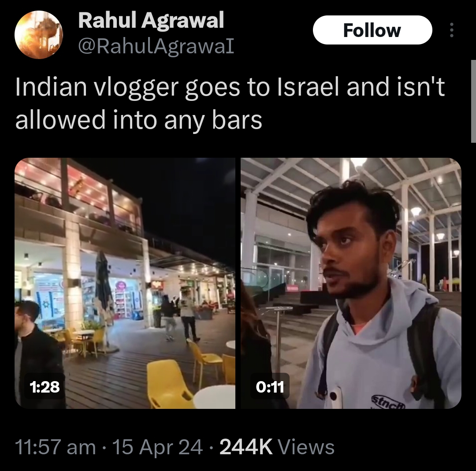This screenshot has width=476, height=471.
Task: Click the 0:11 duration badge
Action: coord(270,387)
